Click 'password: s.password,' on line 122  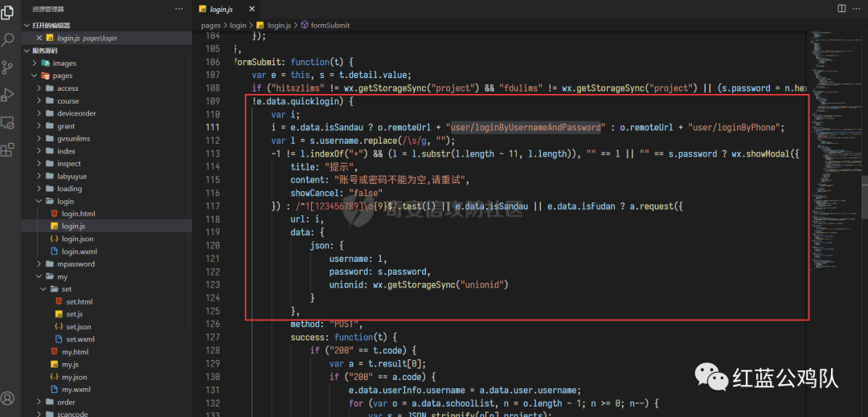(x=379, y=272)
